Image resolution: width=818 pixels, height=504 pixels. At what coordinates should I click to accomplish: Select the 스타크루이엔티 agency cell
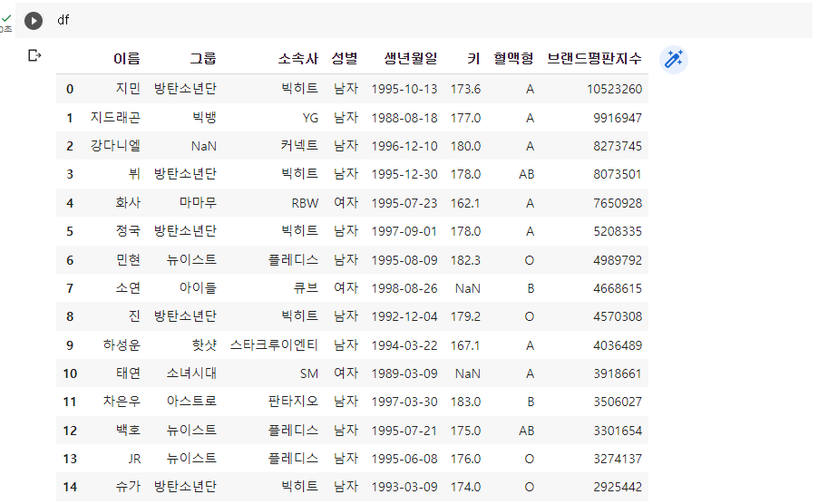274,345
